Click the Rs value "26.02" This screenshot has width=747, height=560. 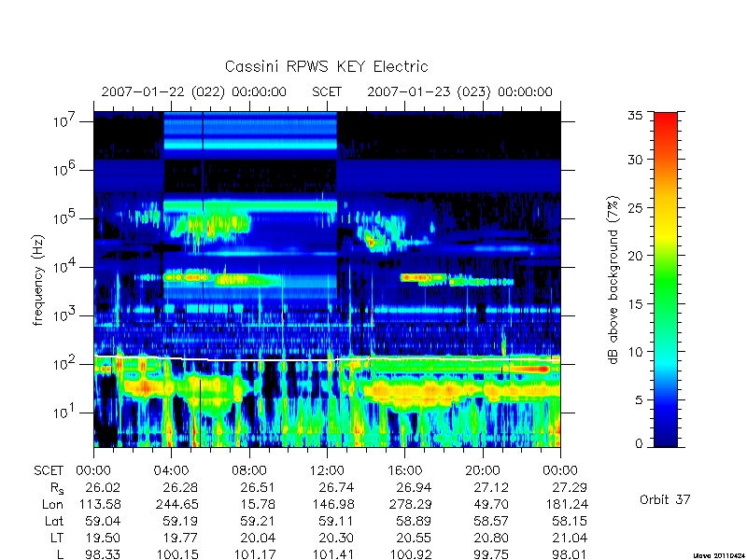coord(103,487)
